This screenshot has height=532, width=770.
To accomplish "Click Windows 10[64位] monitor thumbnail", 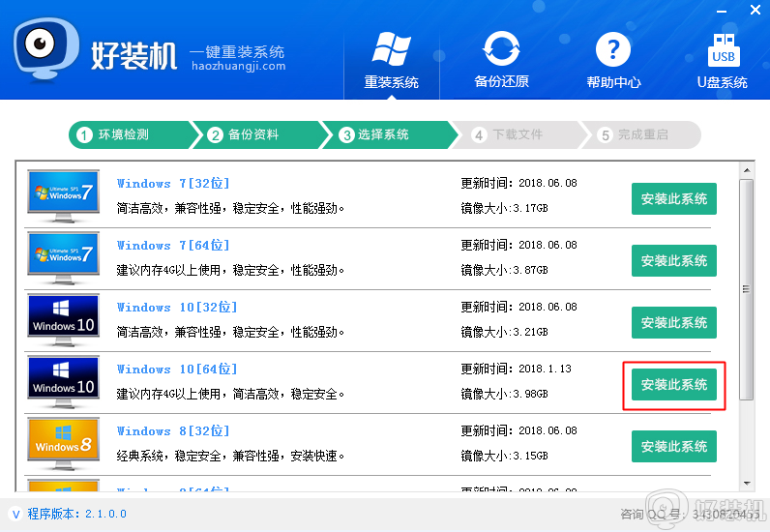I will (x=63, y=382).
